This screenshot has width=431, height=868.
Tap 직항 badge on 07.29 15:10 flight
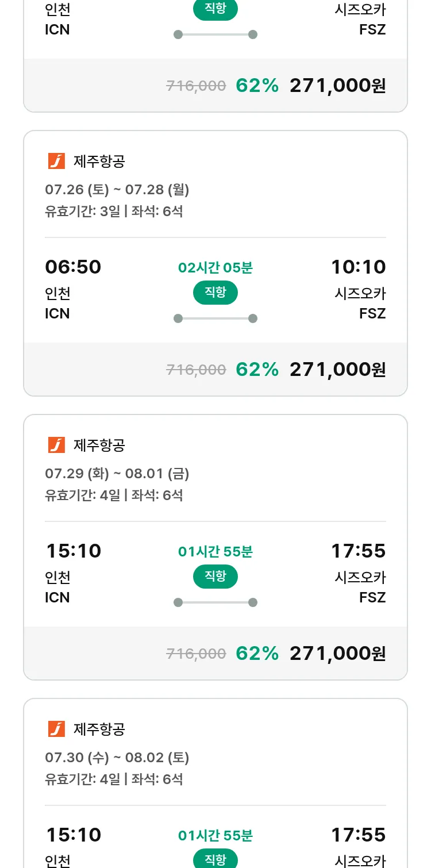[x=215, y=577]
